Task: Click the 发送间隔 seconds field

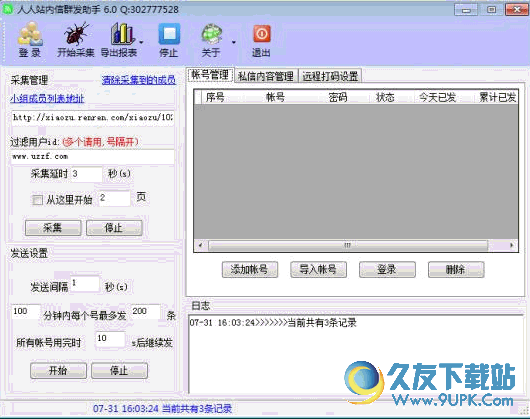Action: pyautogui.click(x=85, y=285)
